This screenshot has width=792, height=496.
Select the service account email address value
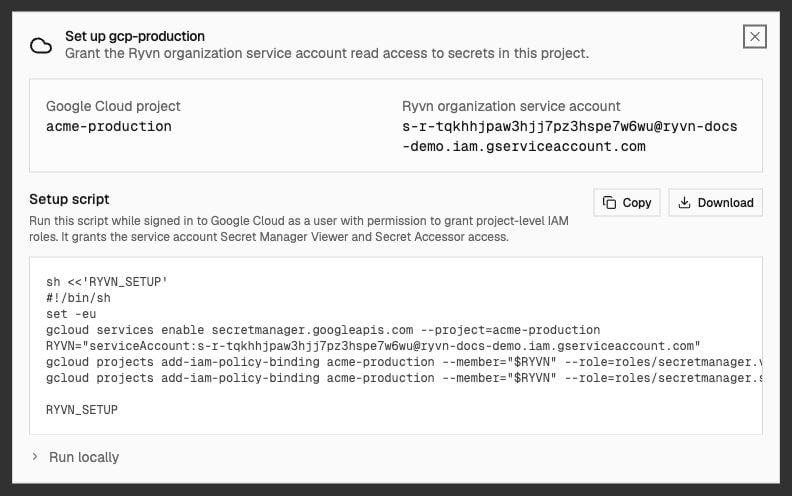click(570, 136)
